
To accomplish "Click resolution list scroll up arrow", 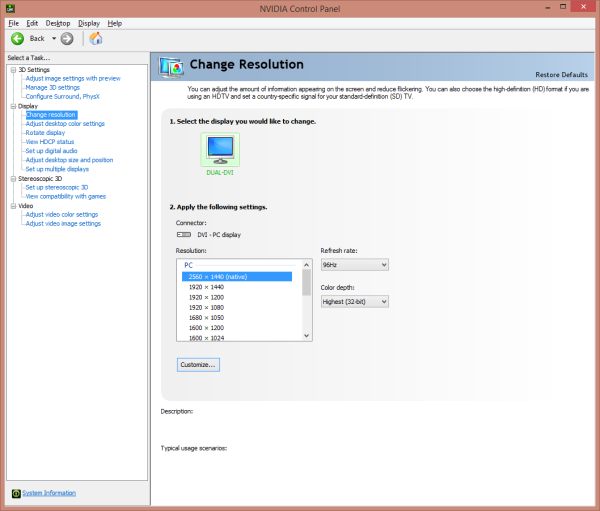I will (x=307, y=265).
